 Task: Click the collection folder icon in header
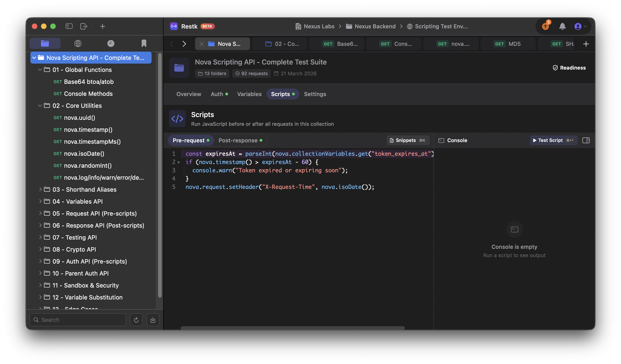(179, 68)
